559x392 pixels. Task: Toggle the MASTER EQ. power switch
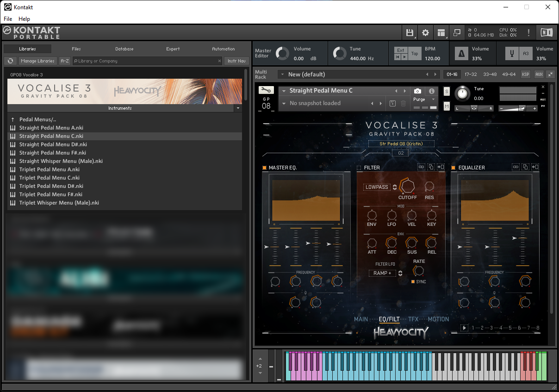click(x=265, y=168)
